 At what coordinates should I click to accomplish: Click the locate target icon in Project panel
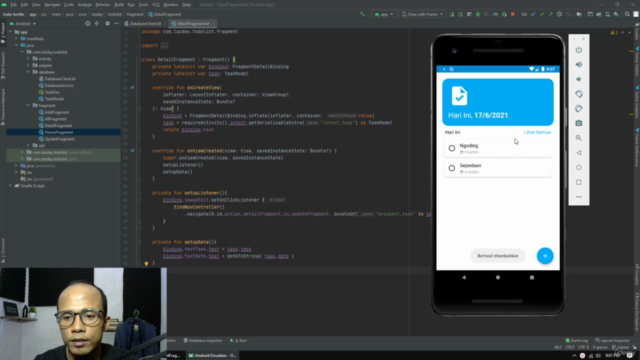(x=88, y=24)
